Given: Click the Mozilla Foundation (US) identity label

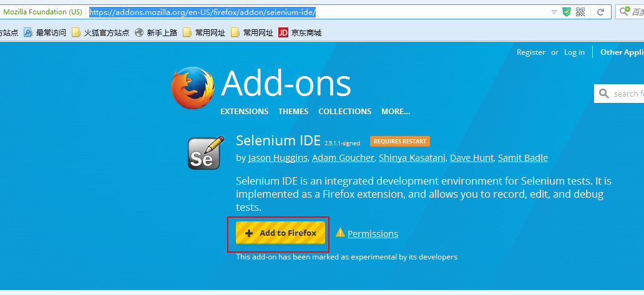Looking at the screenshot, I should 42,12.
